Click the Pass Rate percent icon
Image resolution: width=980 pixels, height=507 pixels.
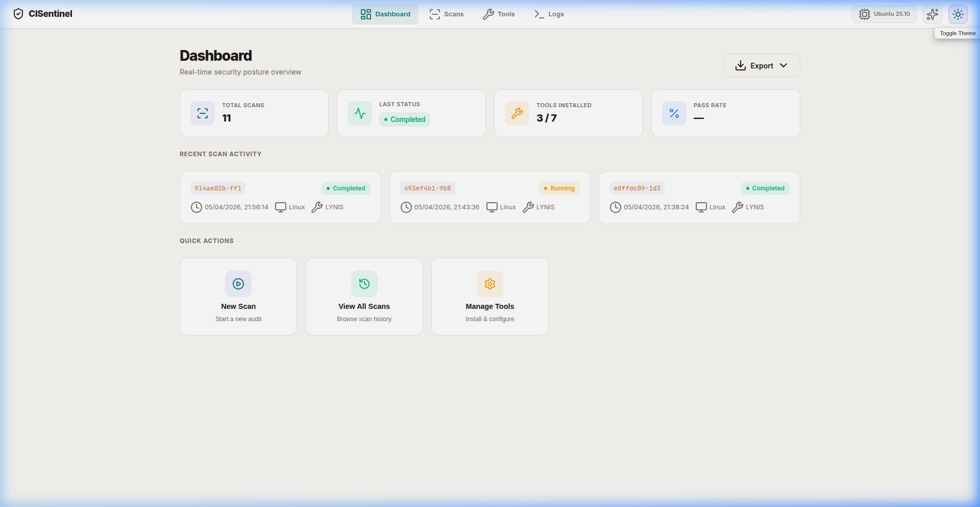point(674,113)
